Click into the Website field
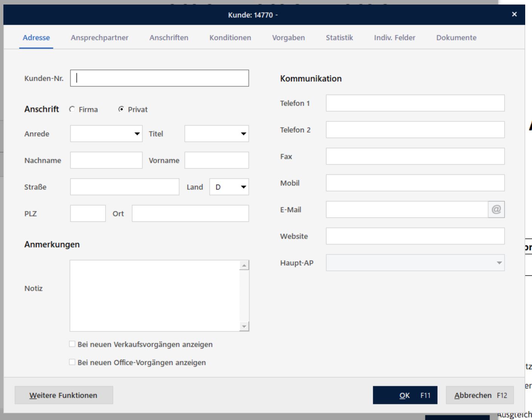 [415, 236]
